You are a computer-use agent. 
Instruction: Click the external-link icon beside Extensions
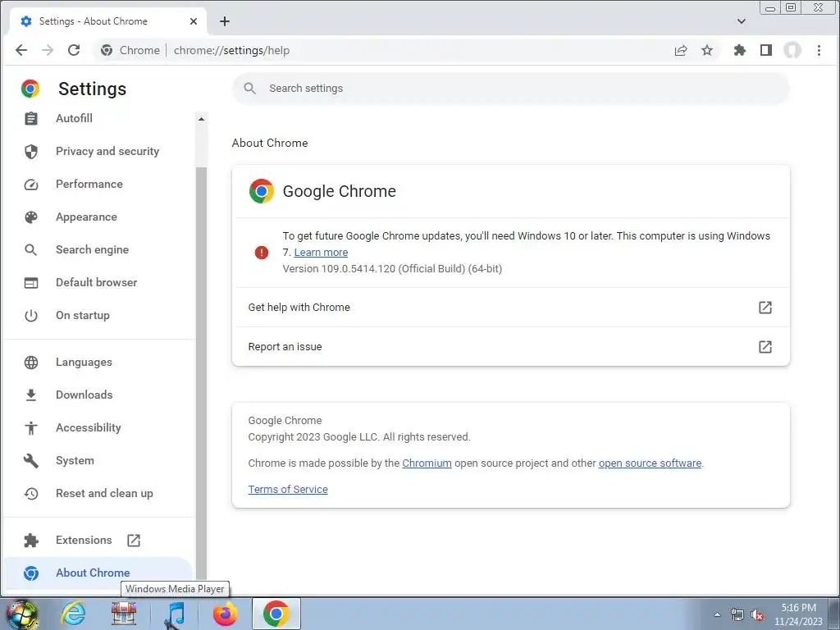(x=134, y=541)
